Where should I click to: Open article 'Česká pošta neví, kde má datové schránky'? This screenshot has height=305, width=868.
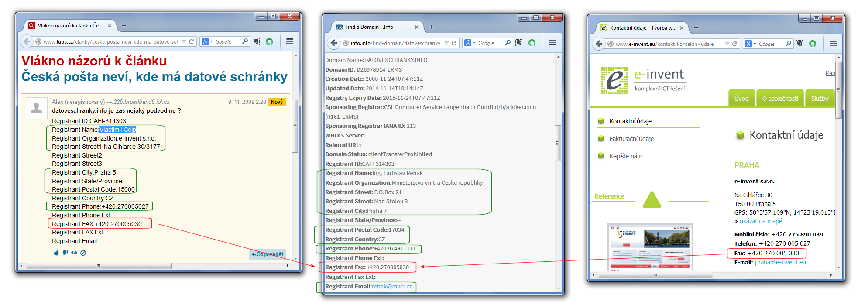tap(154, 77)
